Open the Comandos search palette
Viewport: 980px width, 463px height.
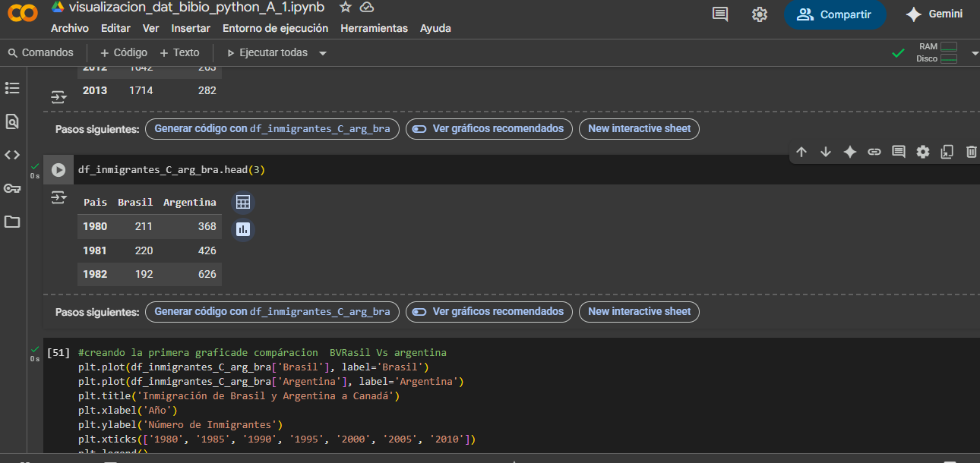click(x=40, y=52)
